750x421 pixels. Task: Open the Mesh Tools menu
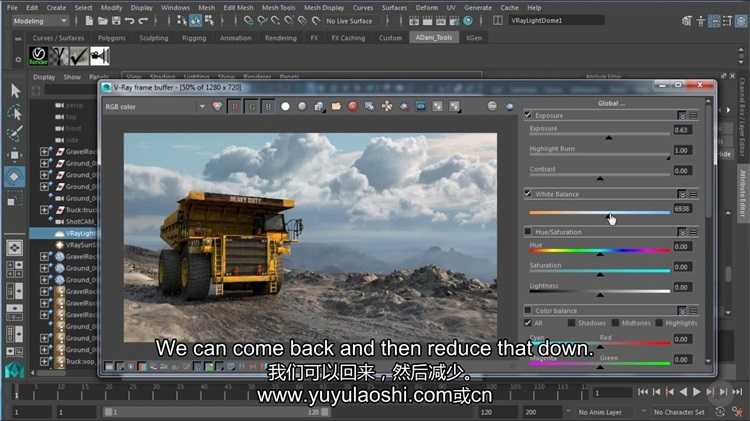[278, 8]
